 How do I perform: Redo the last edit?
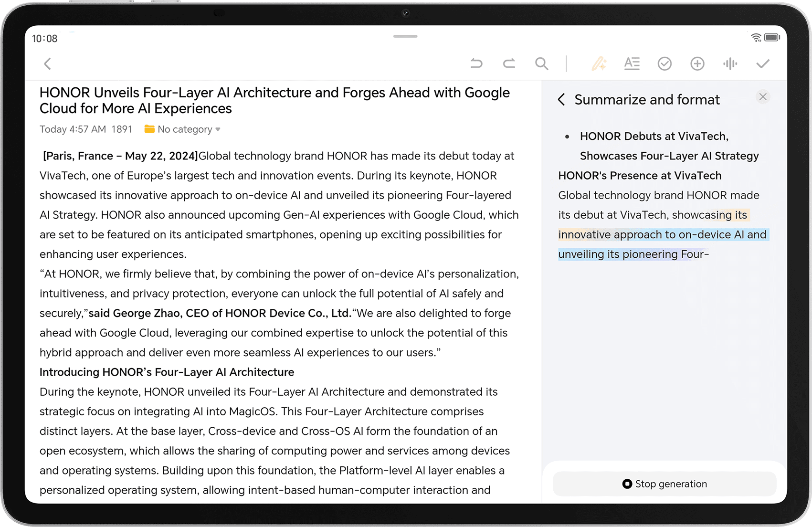click(509, 63)
